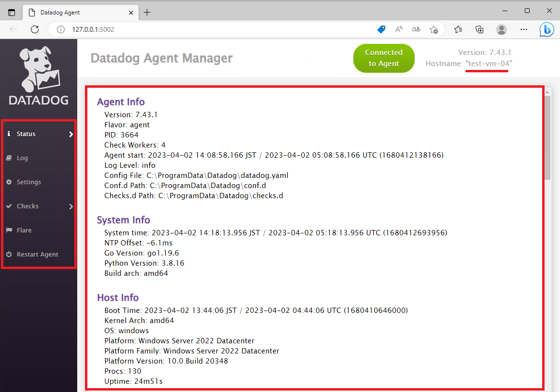Viewport: 560px width, 392px height.
Task: Open the Bing chat sidebar icon
Action: (546, 29)
